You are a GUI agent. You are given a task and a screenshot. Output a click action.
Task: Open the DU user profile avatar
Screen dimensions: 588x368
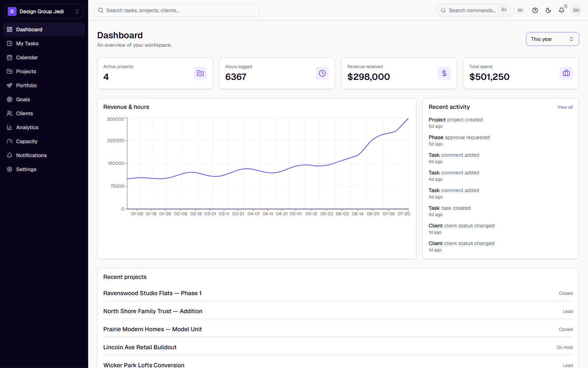[576, 10]
